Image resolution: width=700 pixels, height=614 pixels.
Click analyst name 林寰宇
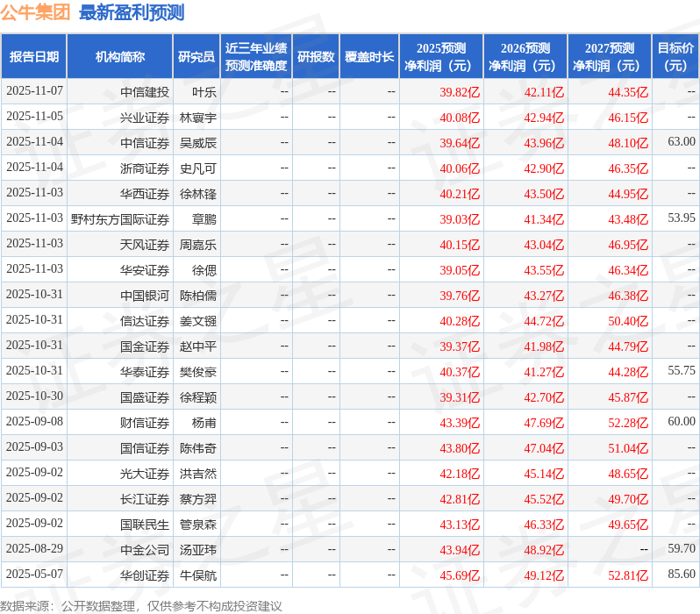click(198, 118)
